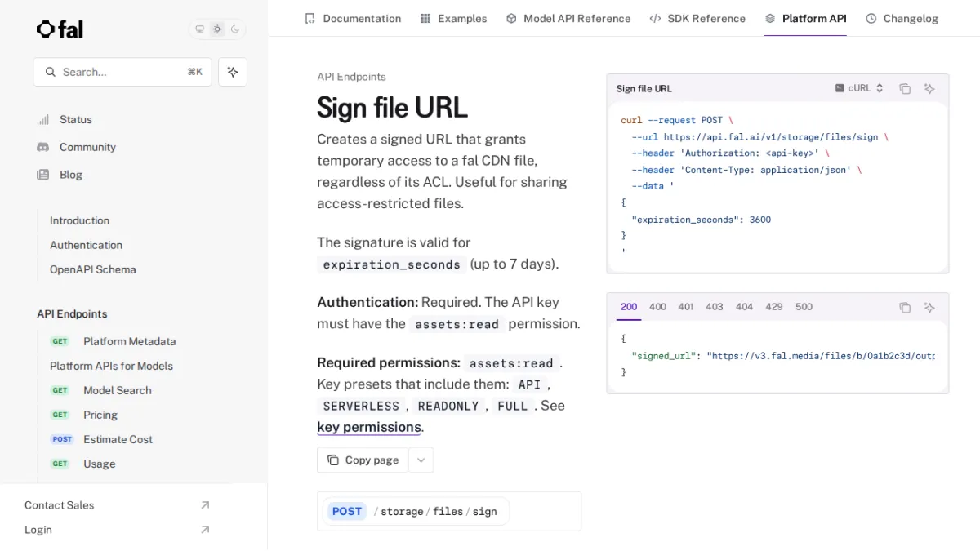
Task: Open OpenAPI Schema page
Action: [x=93, y=269]
